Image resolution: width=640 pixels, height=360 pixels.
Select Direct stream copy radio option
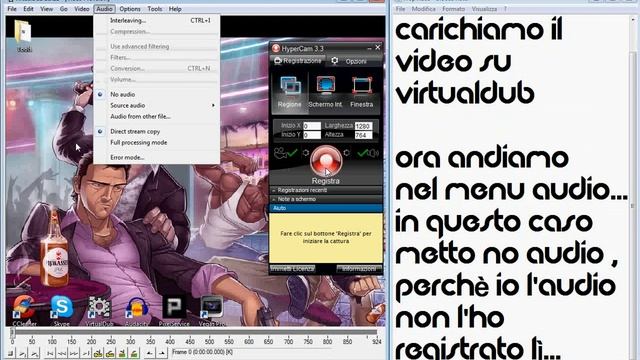[135, 131]
